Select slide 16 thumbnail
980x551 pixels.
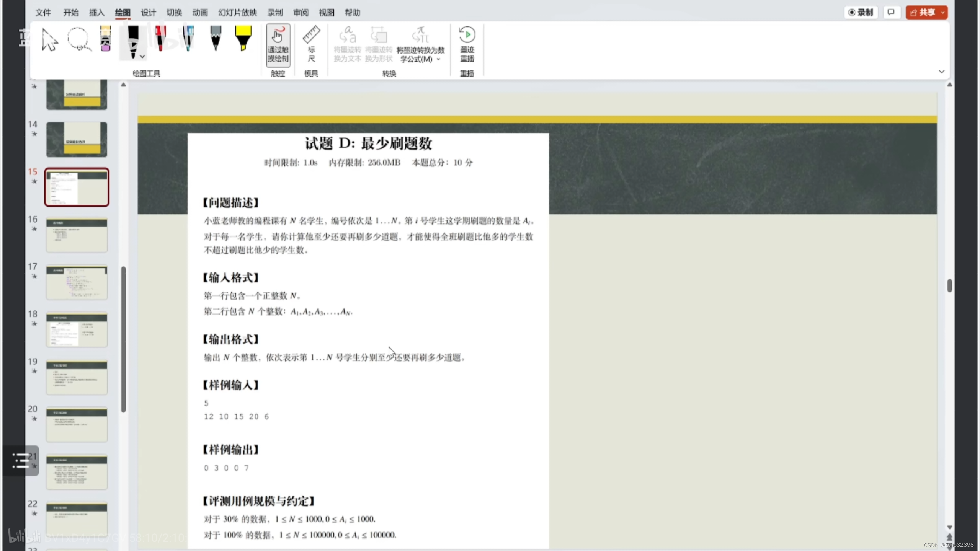[x=77, y=235]
